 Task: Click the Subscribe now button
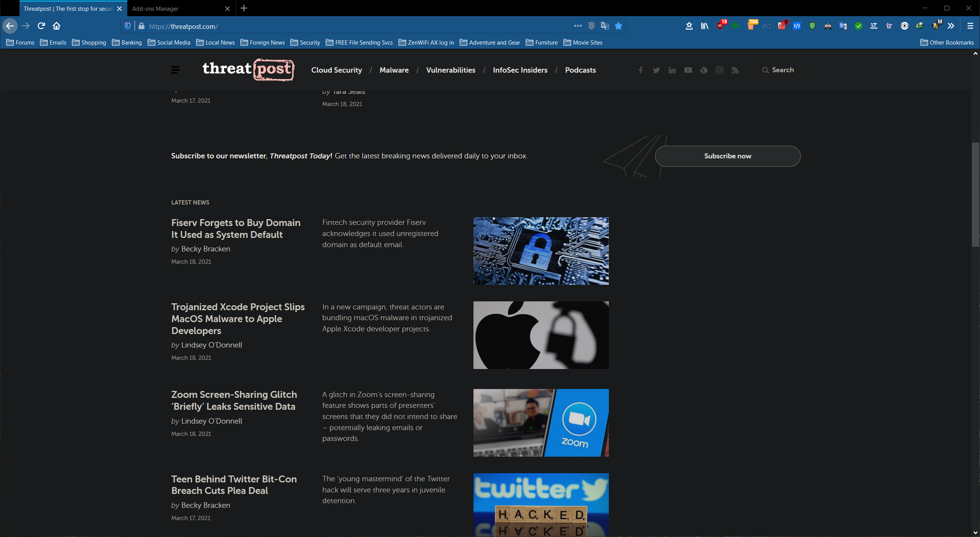pos(727,156)
